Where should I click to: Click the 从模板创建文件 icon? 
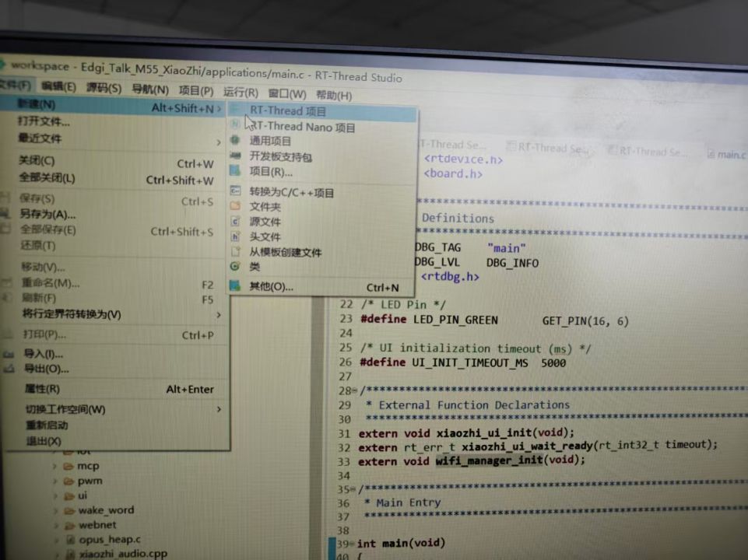pyautogui.click(x=235, y=251)
